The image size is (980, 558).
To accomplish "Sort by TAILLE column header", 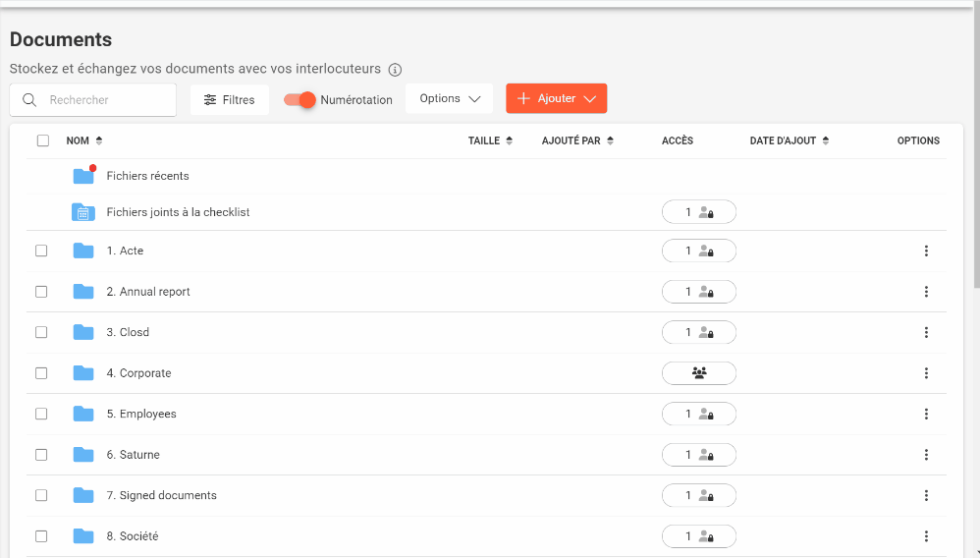I will point(490,140).
